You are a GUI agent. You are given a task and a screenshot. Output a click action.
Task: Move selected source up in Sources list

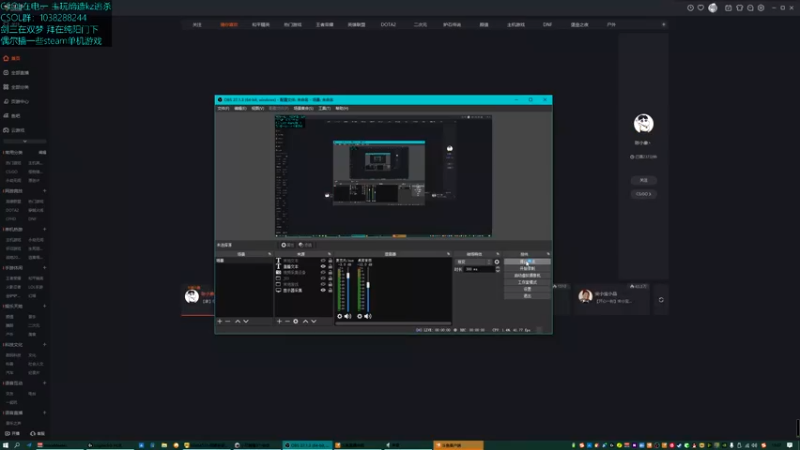[305, 321]
